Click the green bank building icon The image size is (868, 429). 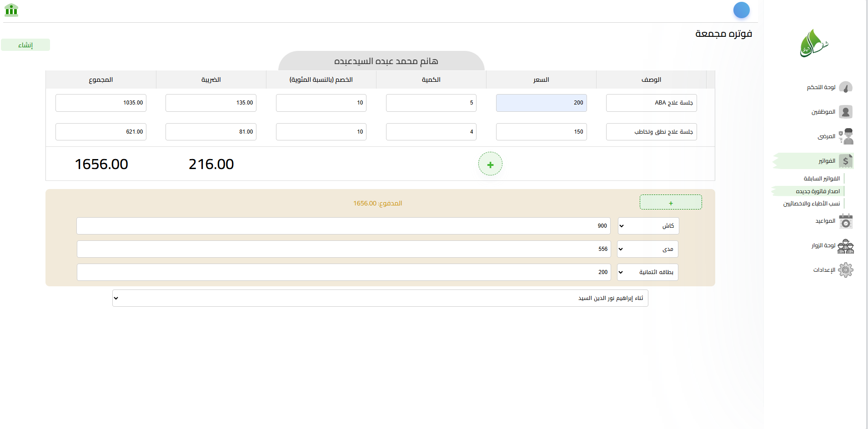[11, 10]
